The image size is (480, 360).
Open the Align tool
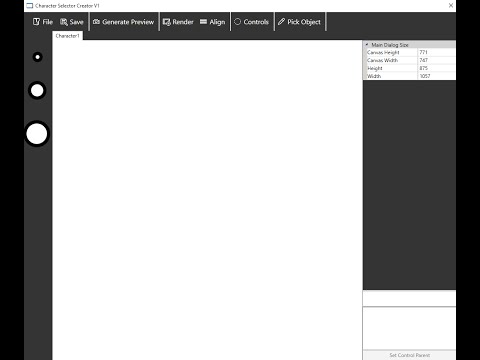click(213, 22)
